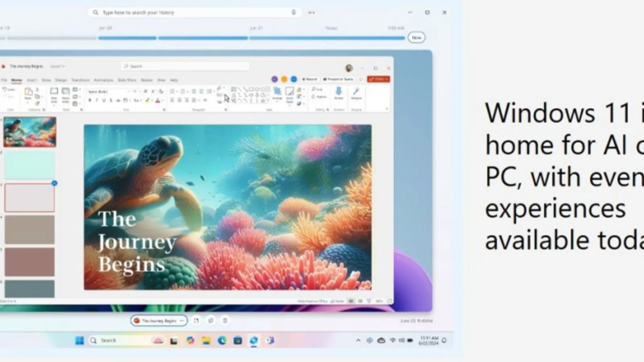This screenshot has width=644, height=362.
Task: Select the red-outlined third slide thumbnail
Action: (30, 197)
